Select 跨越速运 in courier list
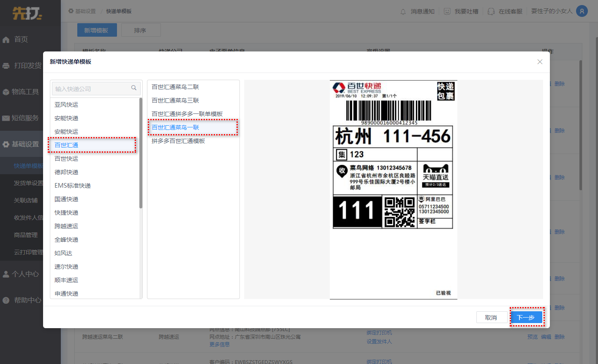The image size is (598, 364). tap(66, 226)
